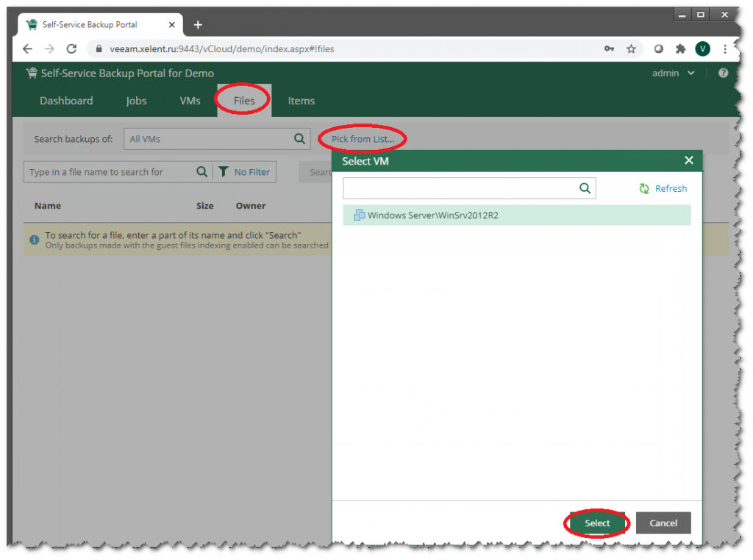Viewport: 753px width, 560px height.
Task: Click the circular extension icon beside the star
Action: (x=658, y=49)
